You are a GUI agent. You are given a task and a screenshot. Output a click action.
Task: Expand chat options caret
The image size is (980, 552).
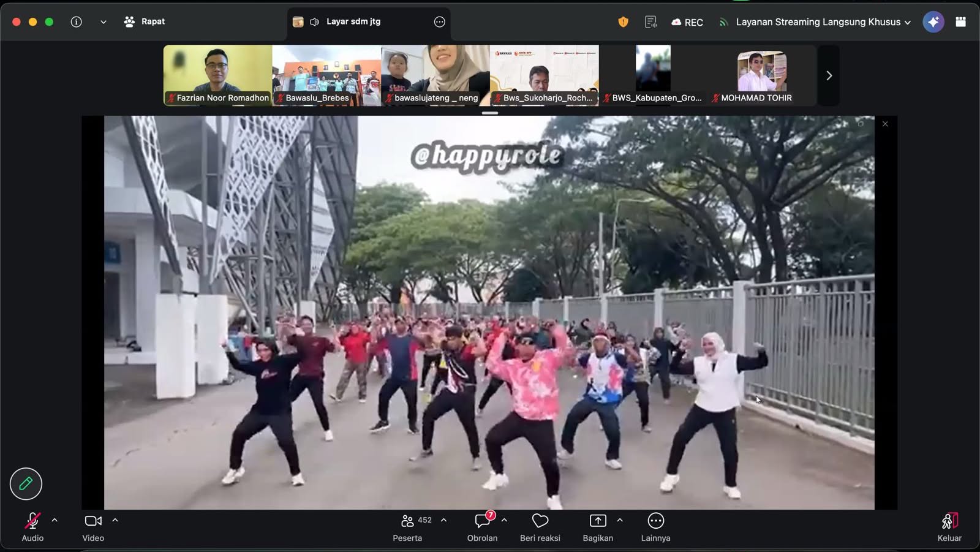coord(504,520)
